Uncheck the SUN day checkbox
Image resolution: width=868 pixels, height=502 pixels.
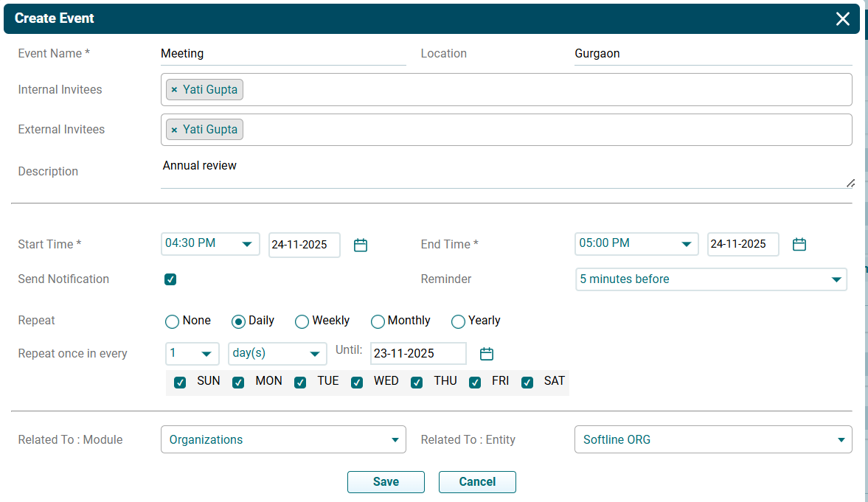180,383
